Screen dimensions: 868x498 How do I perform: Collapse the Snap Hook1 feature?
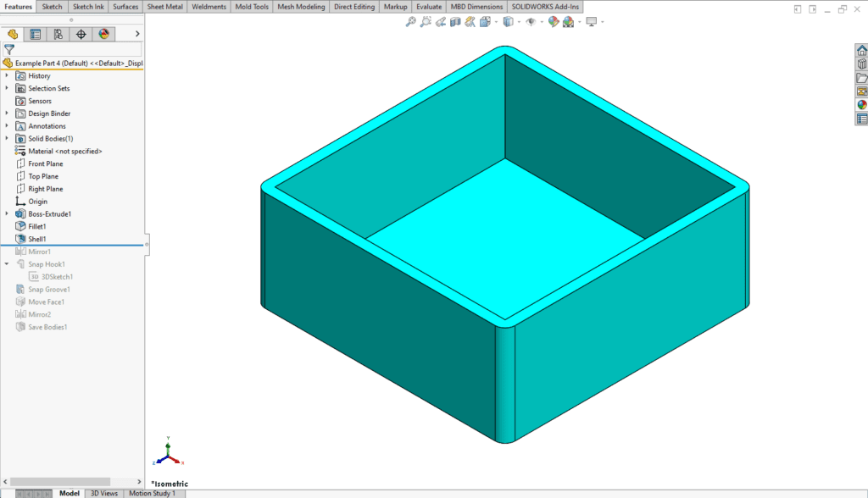pos(8,264)
